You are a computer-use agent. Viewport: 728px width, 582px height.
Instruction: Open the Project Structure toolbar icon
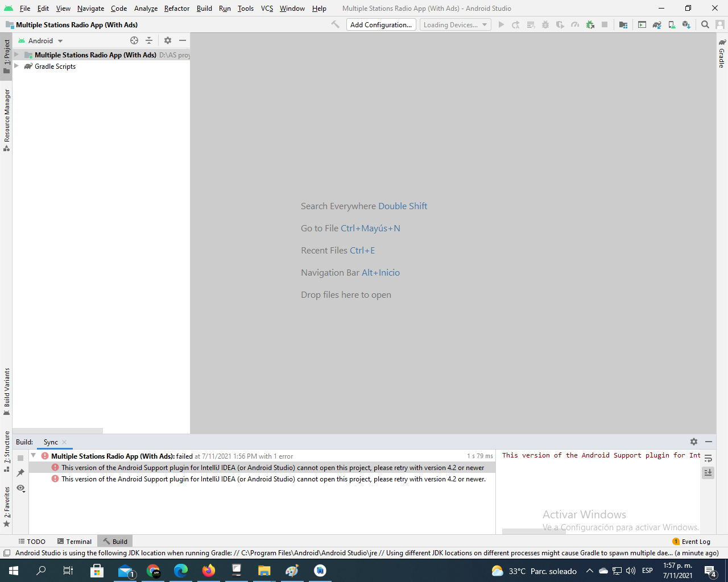[x=623, y=25]
